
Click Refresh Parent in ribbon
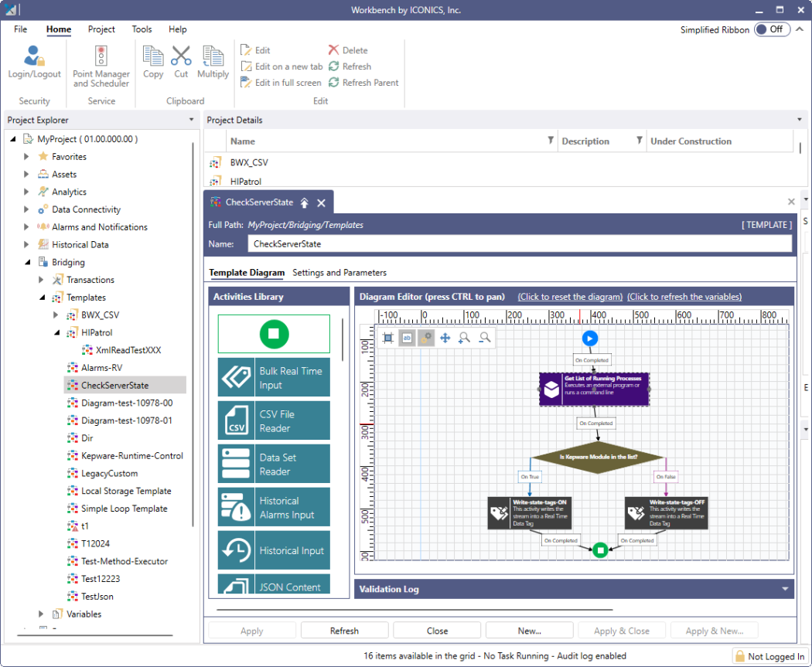(x=363, y=82)
